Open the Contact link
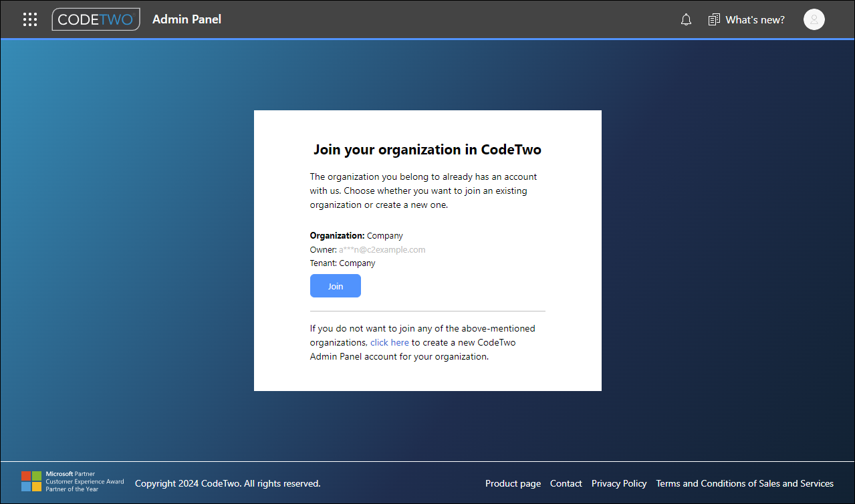Image resolution: width=855 pixels, height=504 pixels. 566,483
